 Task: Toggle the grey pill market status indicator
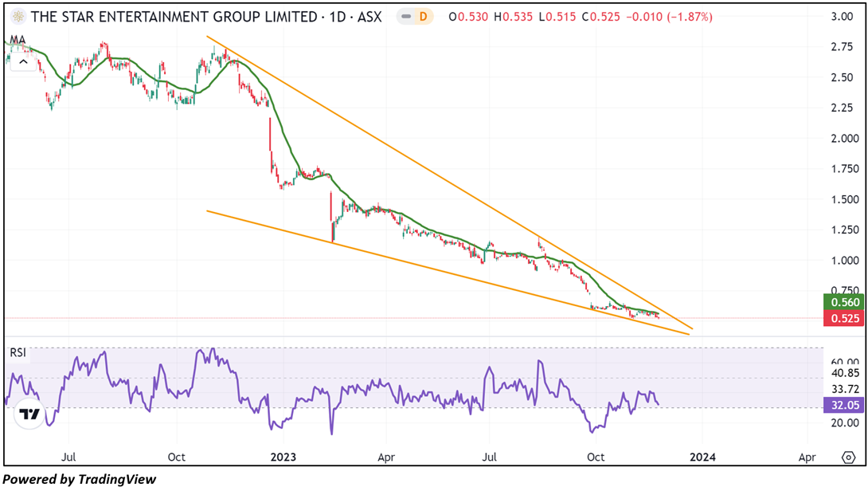click(x=406, y=17)
